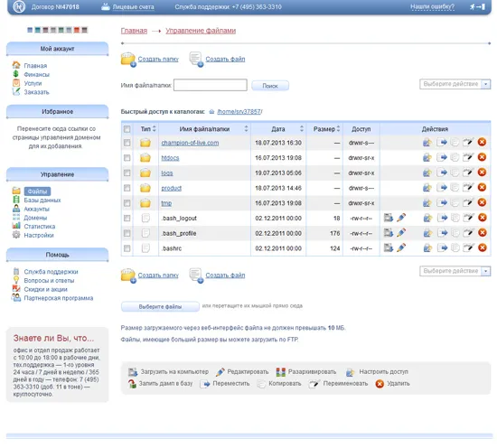
Task: Open the /home/srv37857 quick access path
Action: coord(239,111)
